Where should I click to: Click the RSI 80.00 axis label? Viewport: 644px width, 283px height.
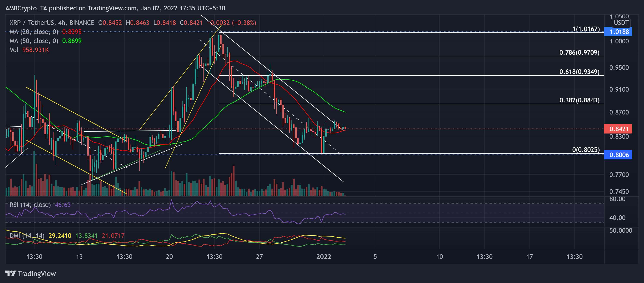(x=617, y=199)
